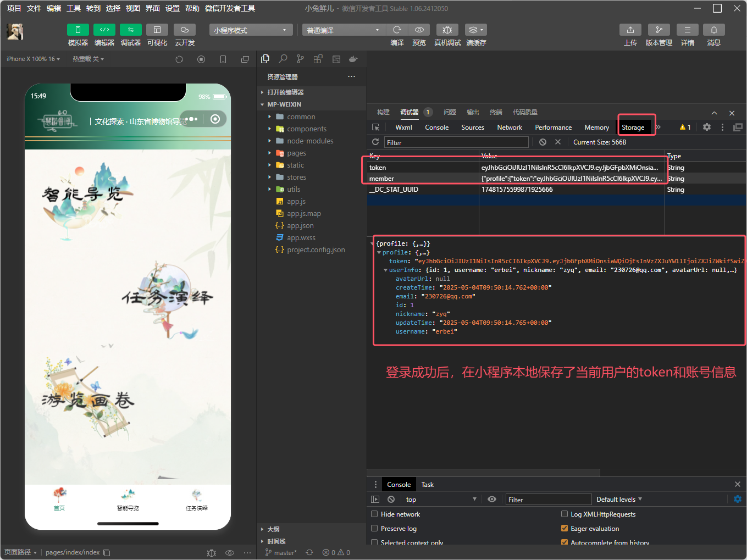Open devtools settings gear

pos(707,127)
